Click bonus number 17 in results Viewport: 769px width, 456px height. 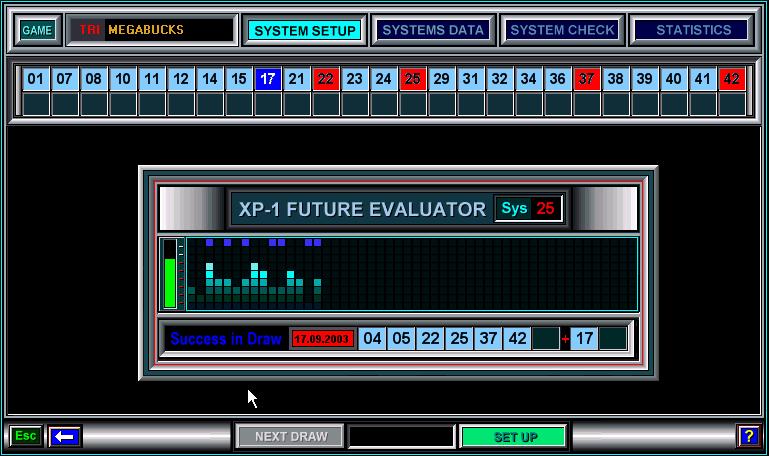tap(584, 338)
